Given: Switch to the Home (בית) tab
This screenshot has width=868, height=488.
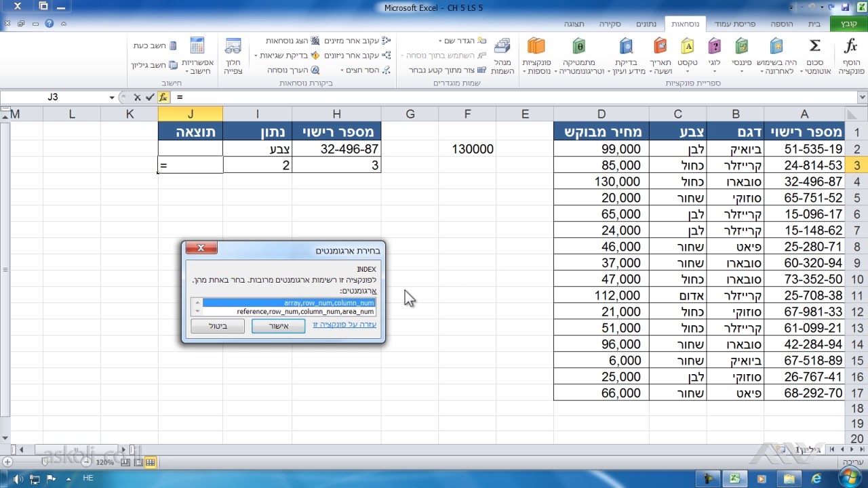Looking at the screenshot, I should click(814, 24).
